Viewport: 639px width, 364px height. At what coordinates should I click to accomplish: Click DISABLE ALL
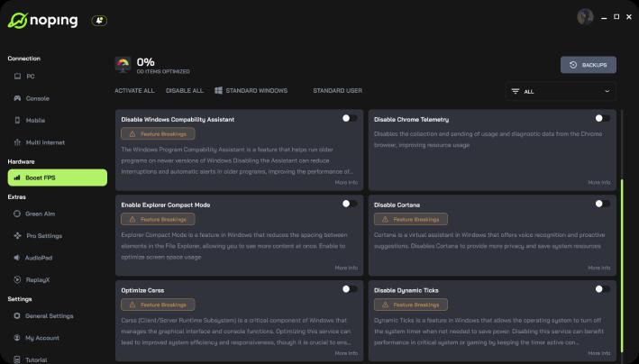pos(185,90)
